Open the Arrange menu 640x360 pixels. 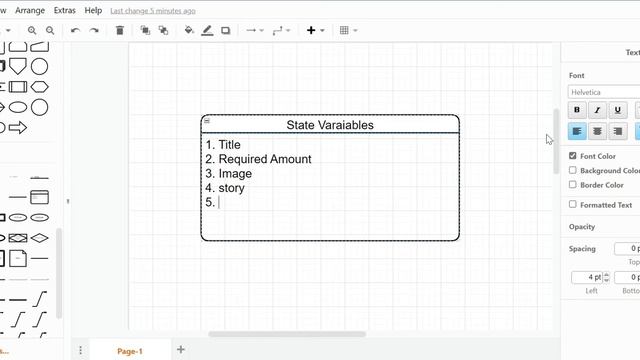click(30, 10)
